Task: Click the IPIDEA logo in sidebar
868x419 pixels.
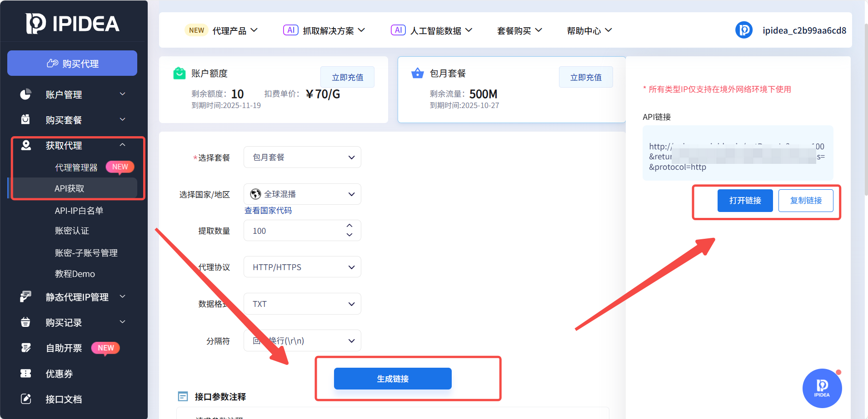Action: tap(73, 23)
